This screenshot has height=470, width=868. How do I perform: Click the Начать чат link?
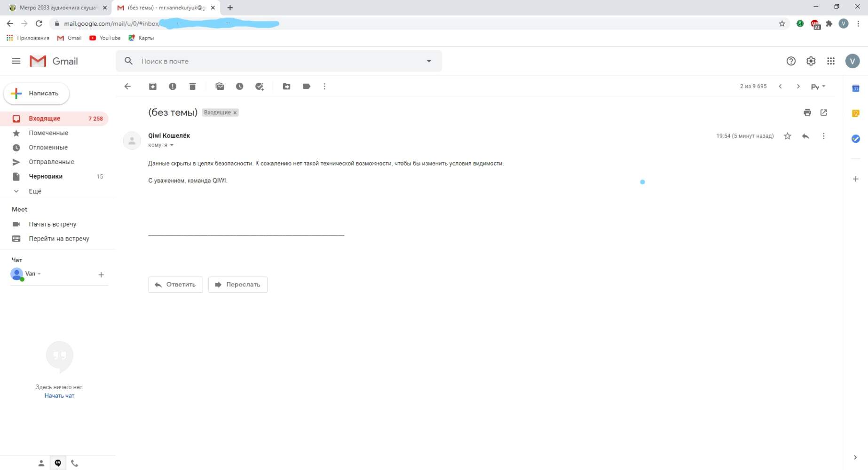pyautogui.click(x=59, y=396)
